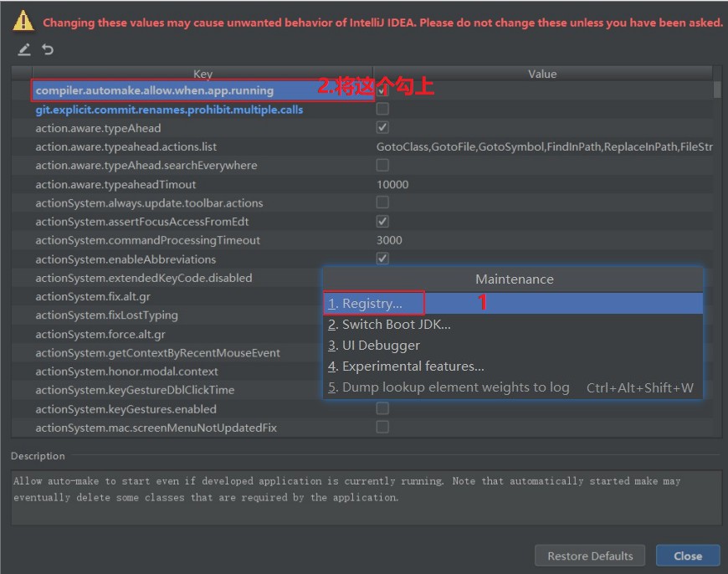Select the actionSystem.honor.modal.context key
The width and height of the screenshot is (728, 574).
pyautogui.click(x=126, y=372)
